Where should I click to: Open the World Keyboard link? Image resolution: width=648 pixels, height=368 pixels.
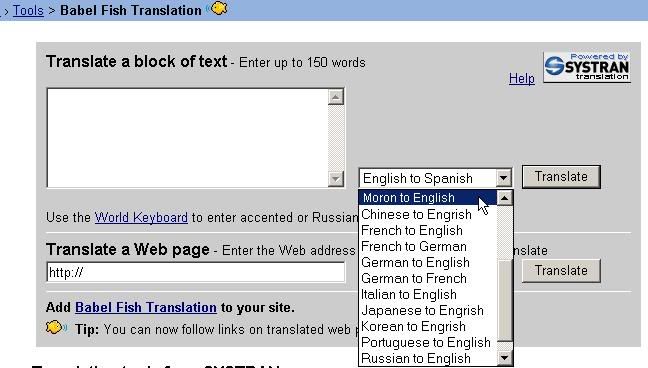(141, 217)
